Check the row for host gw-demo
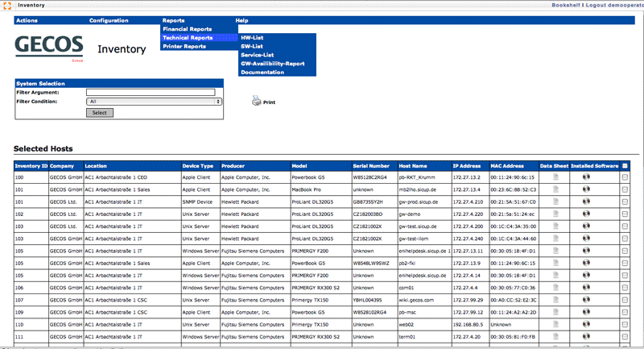Viewport: 644px width, 349px height. 625,214
